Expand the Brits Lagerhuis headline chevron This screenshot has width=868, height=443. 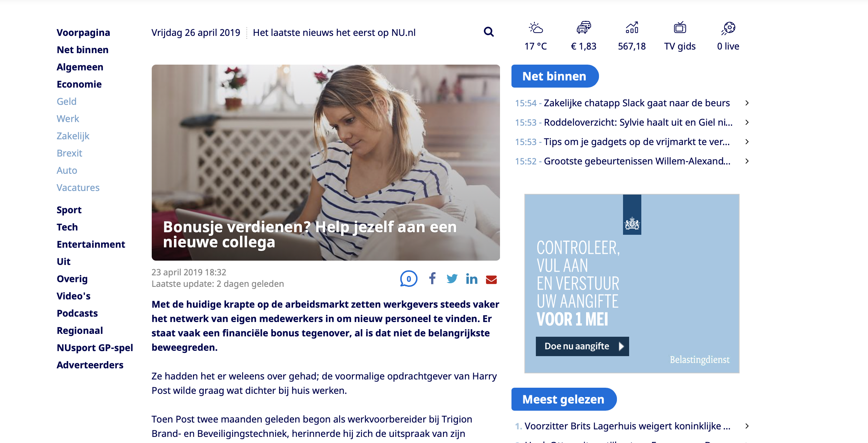747,426
